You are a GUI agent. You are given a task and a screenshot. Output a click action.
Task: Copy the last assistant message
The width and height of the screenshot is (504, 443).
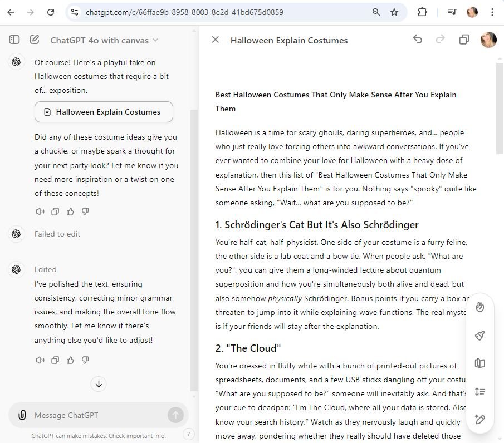coord(55,360)
